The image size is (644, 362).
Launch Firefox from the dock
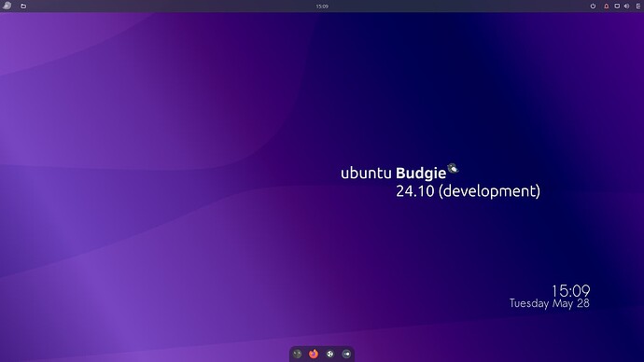314,354
